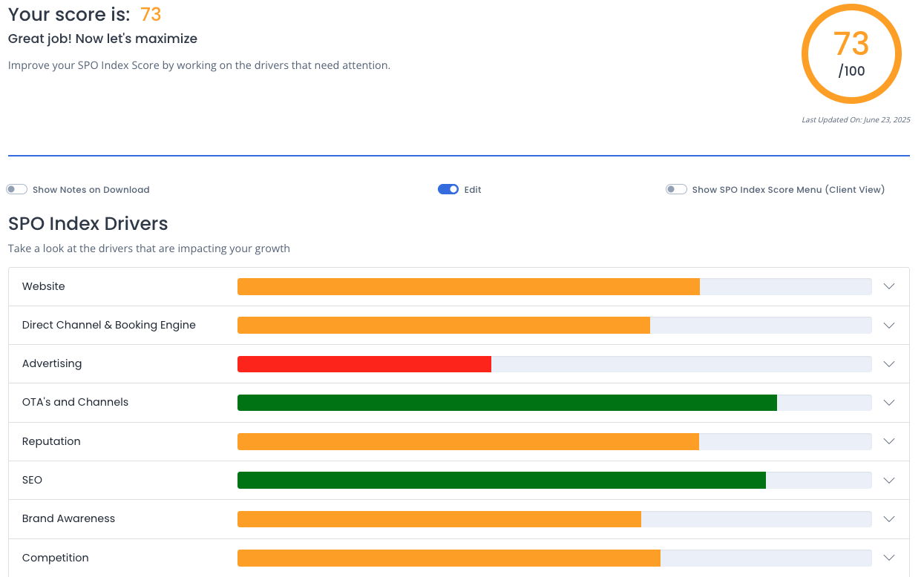Expand the Reputation row chevron
This screenshot has width=924, height=577.
[889, 441]
